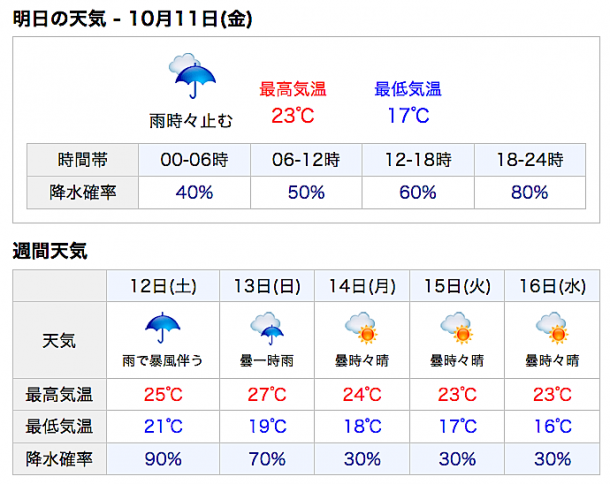
Task: Click the cloud and umbrella icon for 13日(日)
Action: coord(267,328)
